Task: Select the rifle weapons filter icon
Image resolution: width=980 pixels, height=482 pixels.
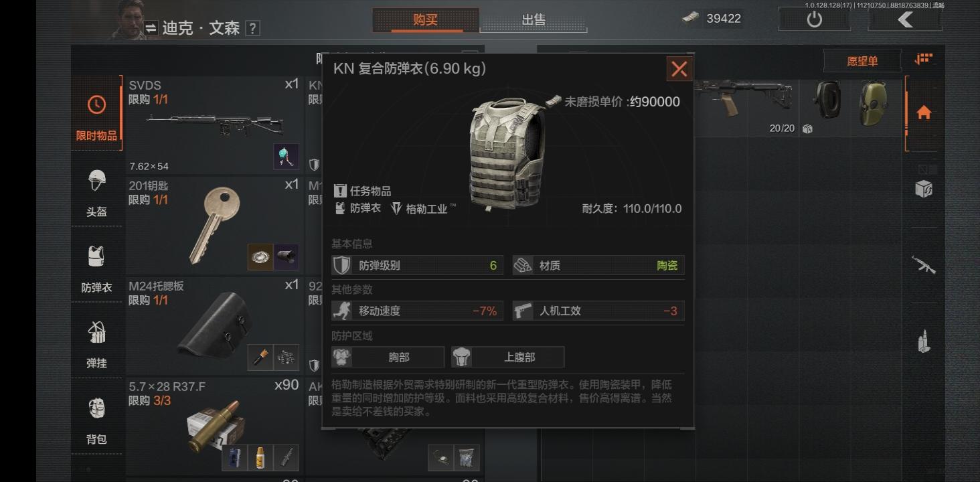Action: 924,264
